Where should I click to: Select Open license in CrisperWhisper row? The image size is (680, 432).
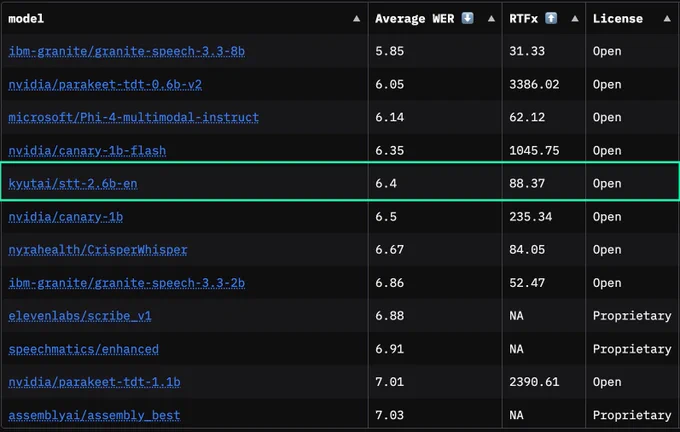tap(607, 250)
